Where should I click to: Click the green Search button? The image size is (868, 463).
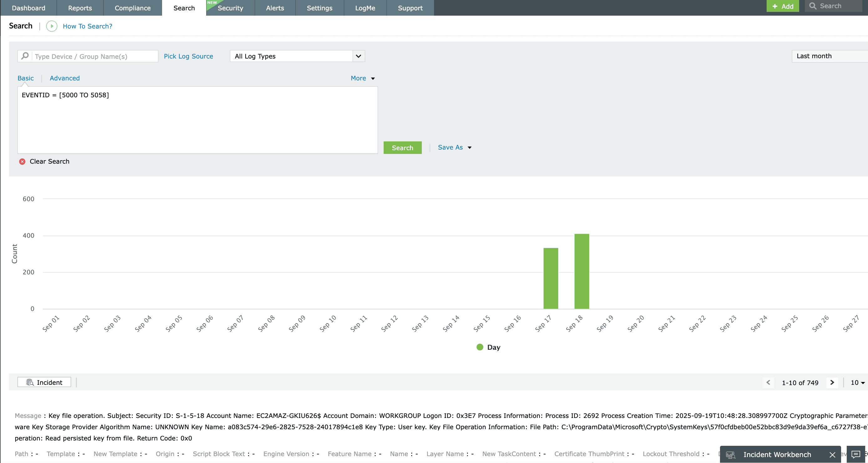coord(402,148)
